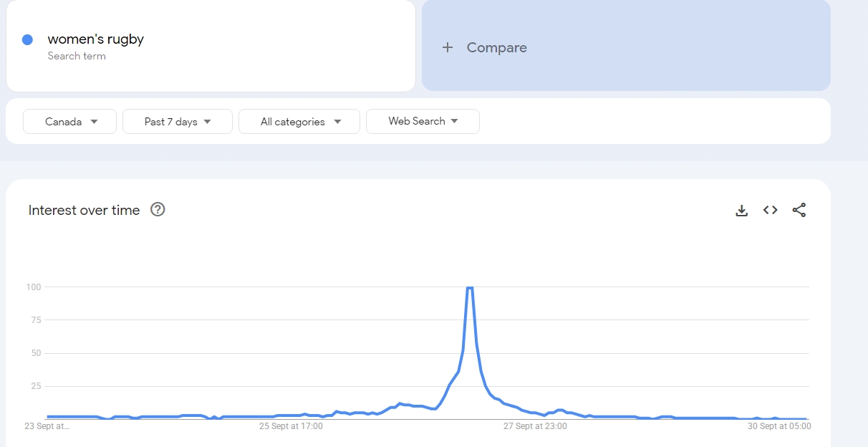868x447 pixels.
Task: Click the plus icon beside Compare
Action: [448, 47]
